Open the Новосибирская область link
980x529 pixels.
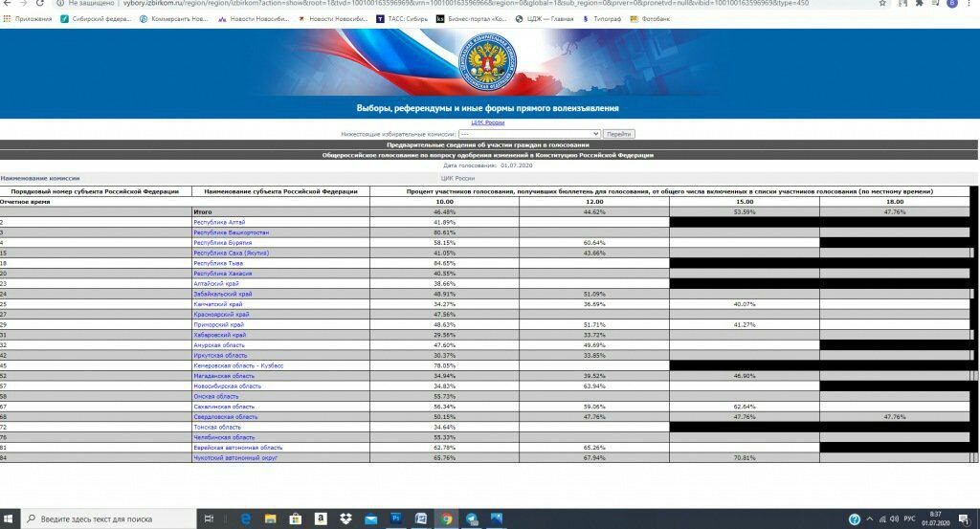click(228, 386)
